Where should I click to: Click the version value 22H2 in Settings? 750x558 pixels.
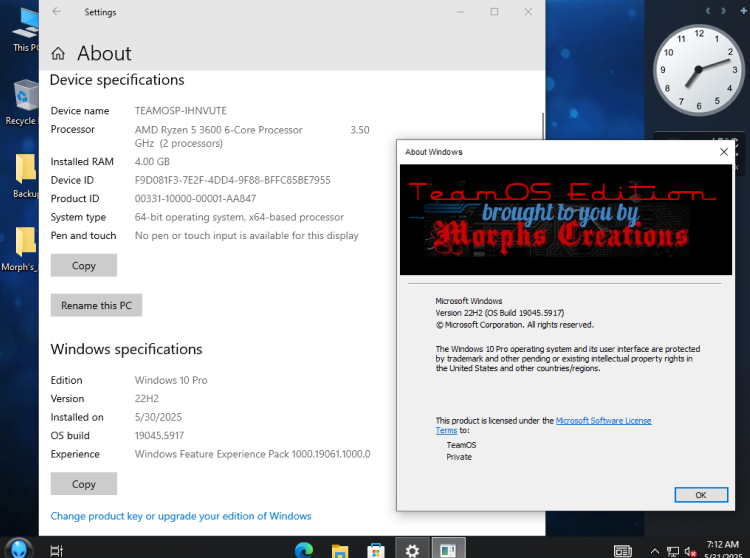point(146,399)
